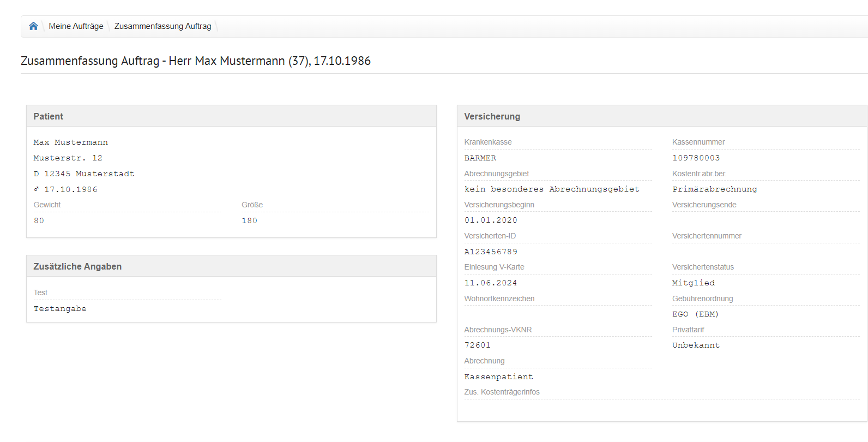Click the home icon in the breadcrumb

(33, 26)
